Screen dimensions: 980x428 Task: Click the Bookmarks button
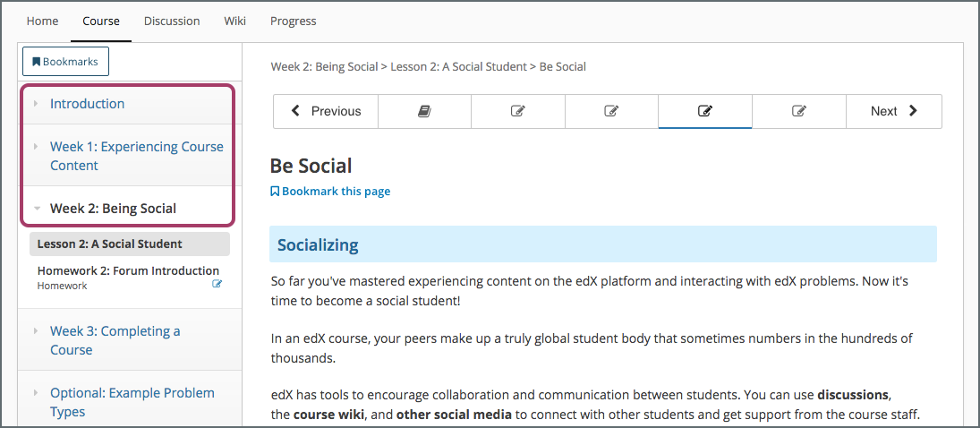point(65,62)
